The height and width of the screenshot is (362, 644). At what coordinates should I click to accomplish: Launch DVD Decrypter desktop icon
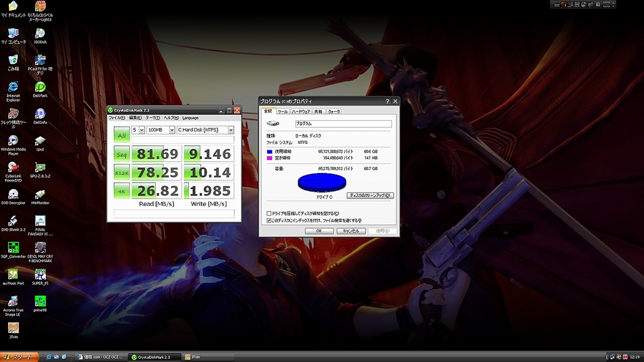[x=13, y=197]
